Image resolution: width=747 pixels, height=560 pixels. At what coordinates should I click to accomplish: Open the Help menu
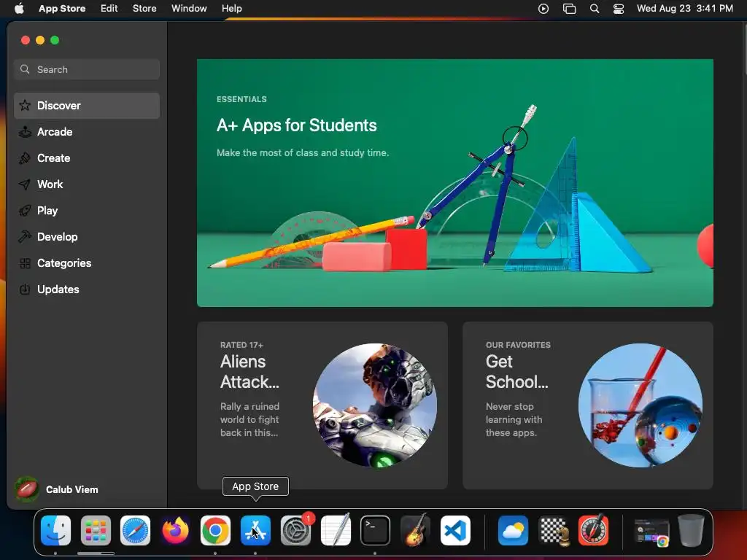click(x=231, y=8)
